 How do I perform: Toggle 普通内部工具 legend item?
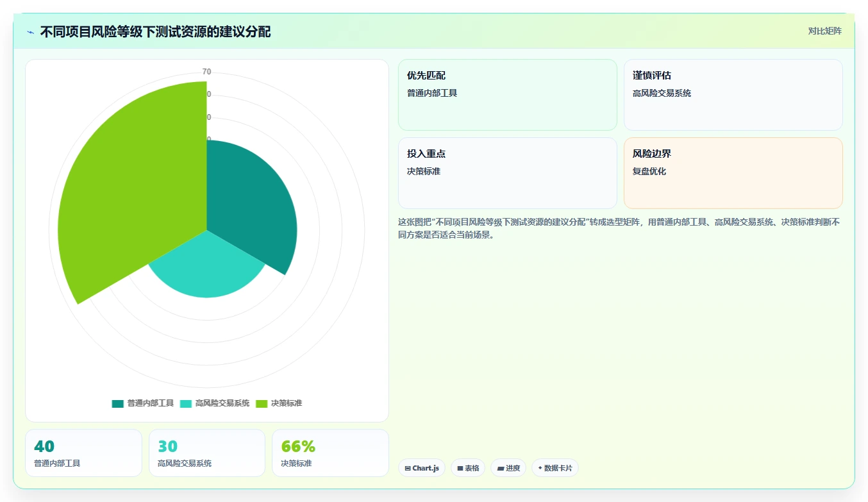pos(143,403)
